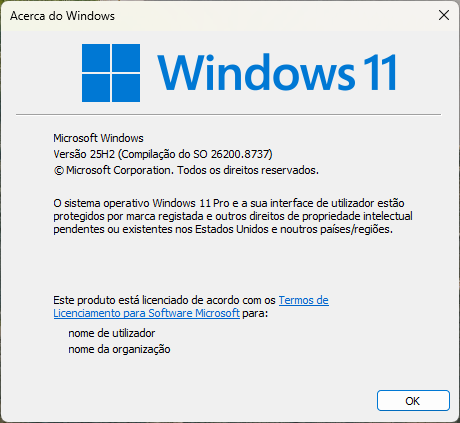Click the Windows 11 four-pane logo
Screen dimensions: 460x423
(111, 73)
